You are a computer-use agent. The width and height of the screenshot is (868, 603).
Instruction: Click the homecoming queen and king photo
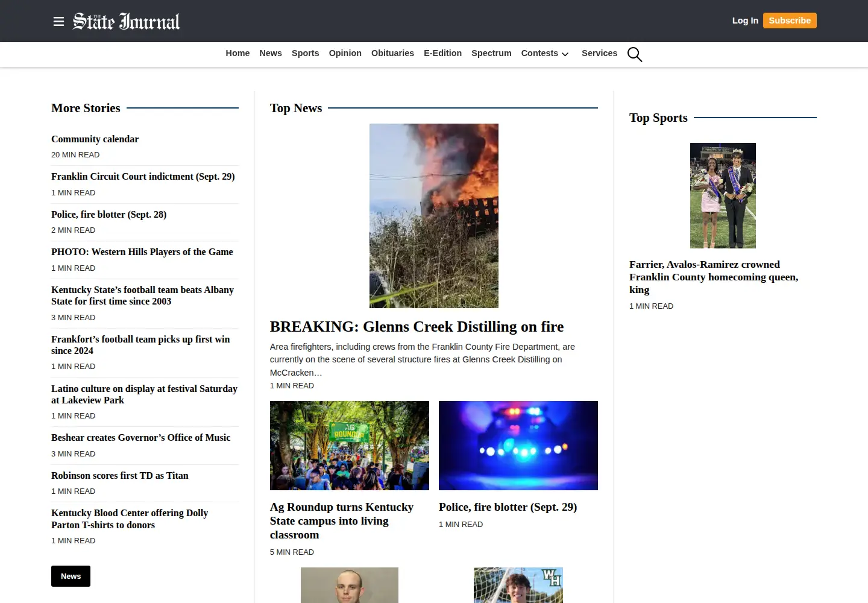[x=723, y=195]
